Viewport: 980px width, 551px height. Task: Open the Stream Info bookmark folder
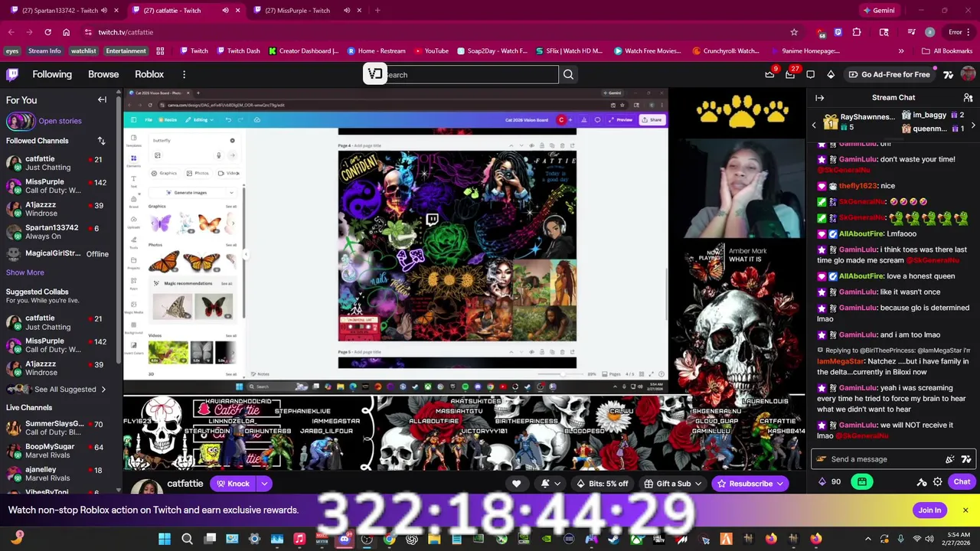click(44, 51)
